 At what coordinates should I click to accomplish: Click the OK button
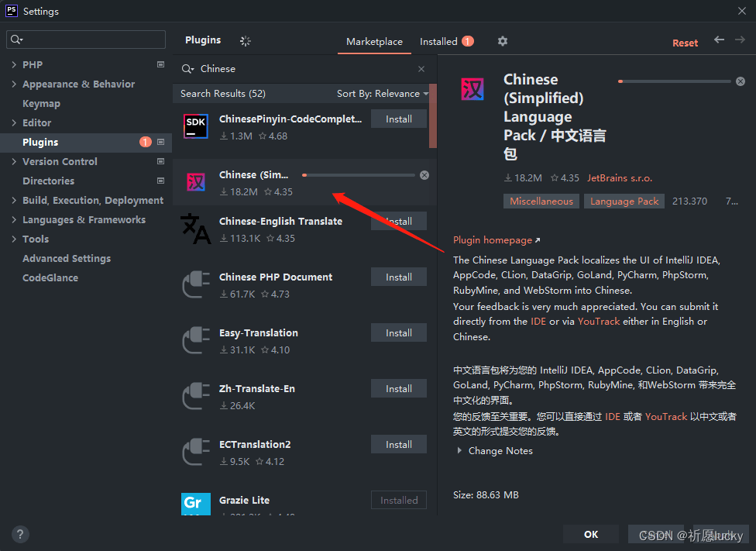pos(590,534)
